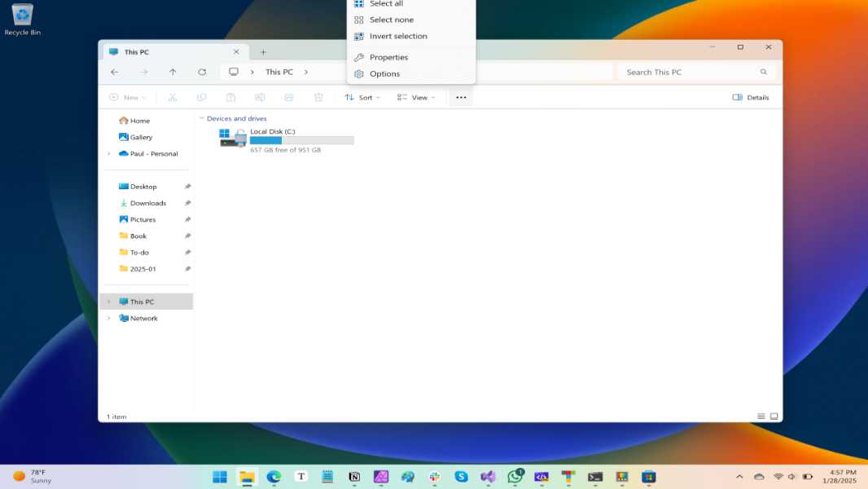Click the Delete icon in the toolbar
This screenshot has width=868, height=489.
coord(318,97)
